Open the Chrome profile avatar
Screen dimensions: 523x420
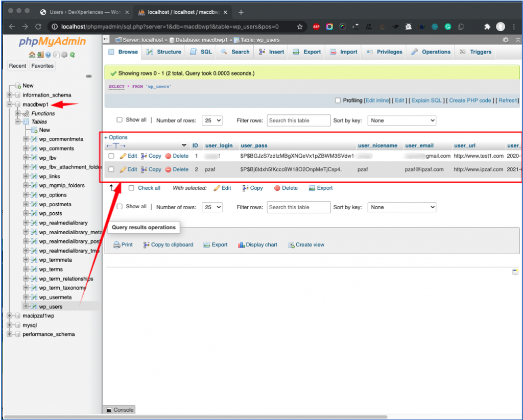[501, 27]
